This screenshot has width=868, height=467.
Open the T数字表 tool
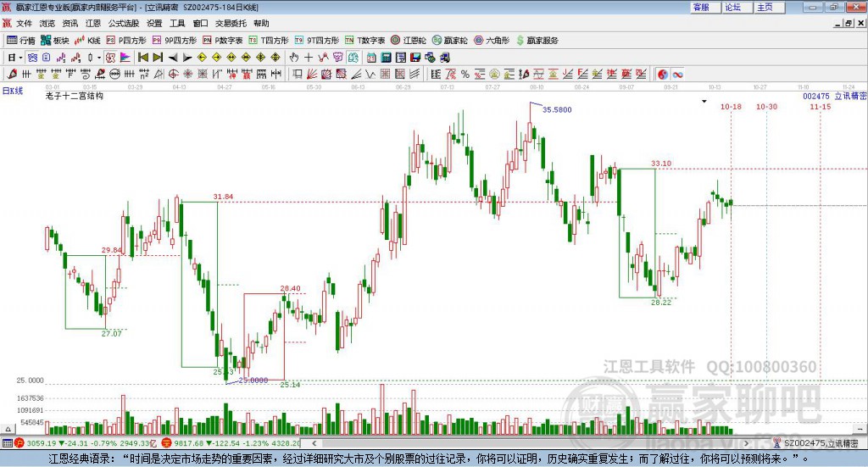[x=364, y=41]
